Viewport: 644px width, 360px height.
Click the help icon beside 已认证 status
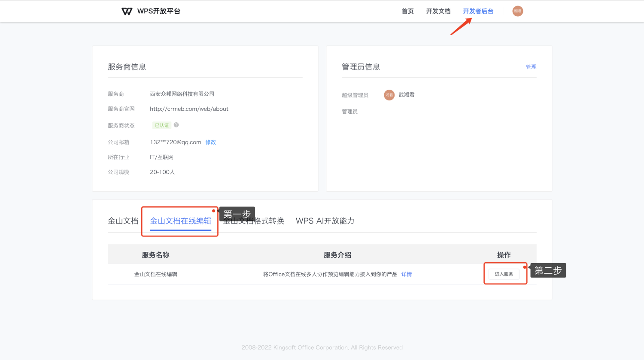coord(176,125)
